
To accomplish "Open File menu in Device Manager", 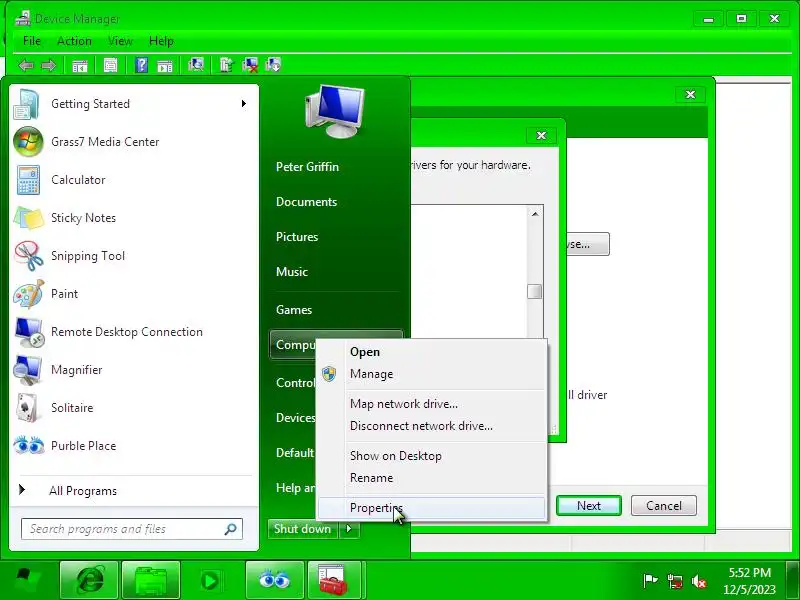I will (x=32, y=41).
